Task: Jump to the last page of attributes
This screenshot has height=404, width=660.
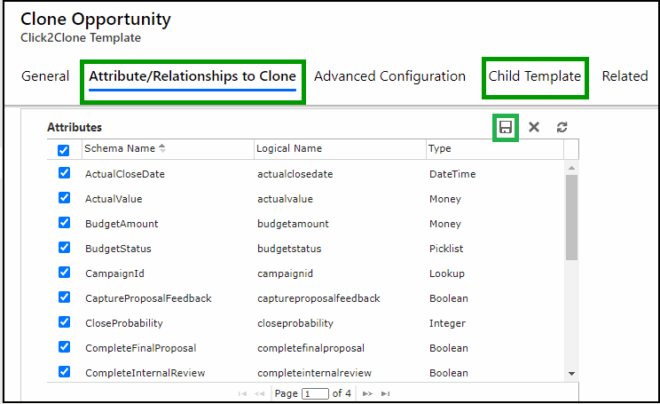Action: (x=385, y=394)
